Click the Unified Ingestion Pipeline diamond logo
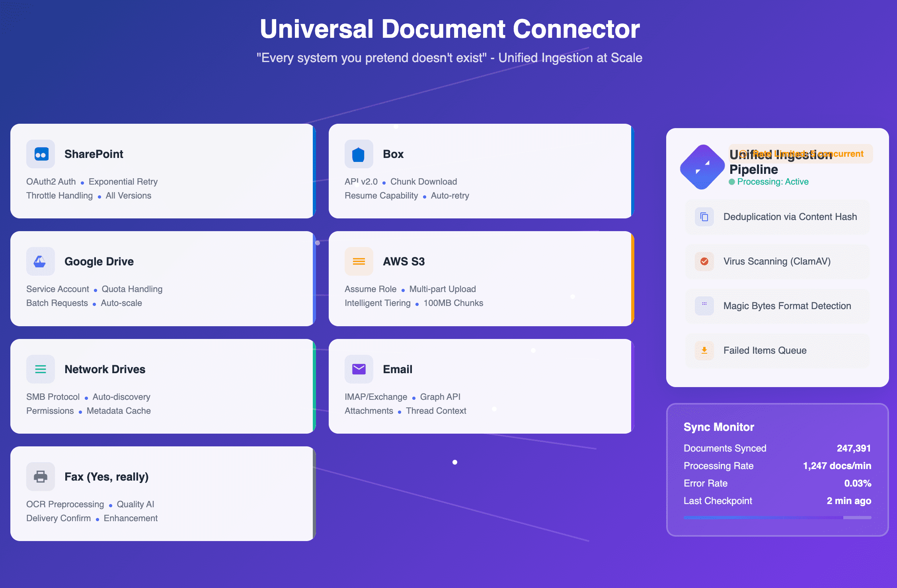This screenshot has width=897, height=588. pos(702,167)
